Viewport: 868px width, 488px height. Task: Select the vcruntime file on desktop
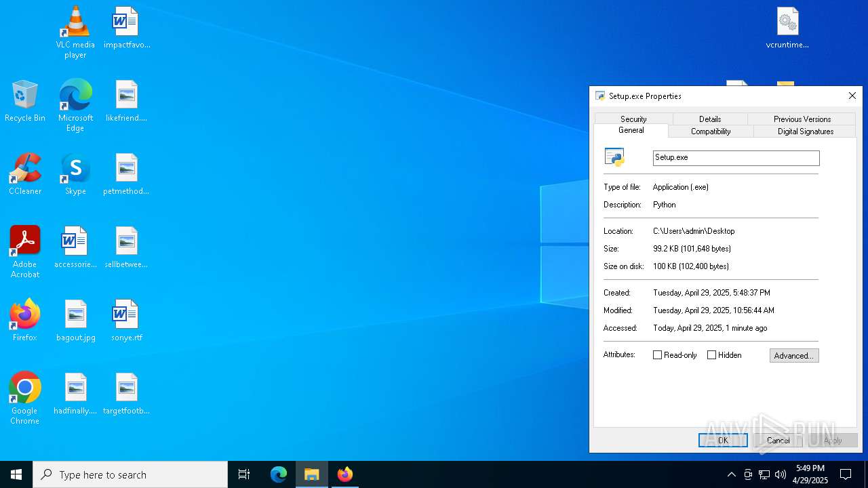[787, 27]
